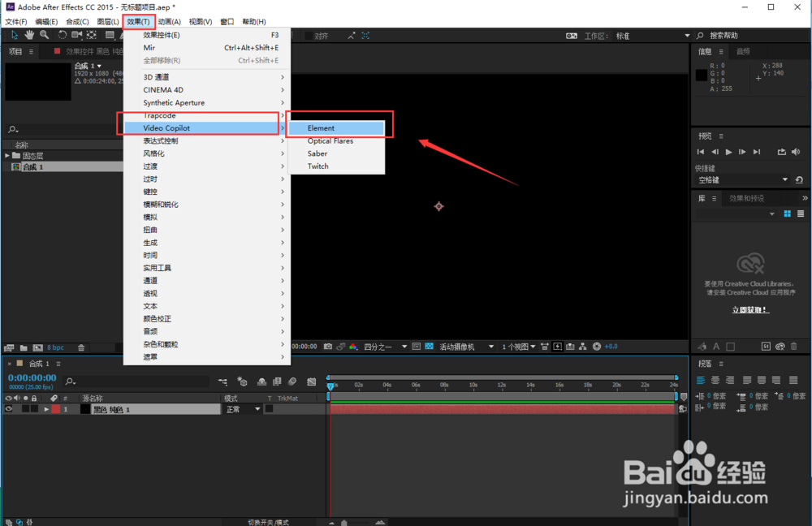Viewport: 812px width, 526px height.
Task: Toggle the loop option in the preview panel
Action: point(781,152)
